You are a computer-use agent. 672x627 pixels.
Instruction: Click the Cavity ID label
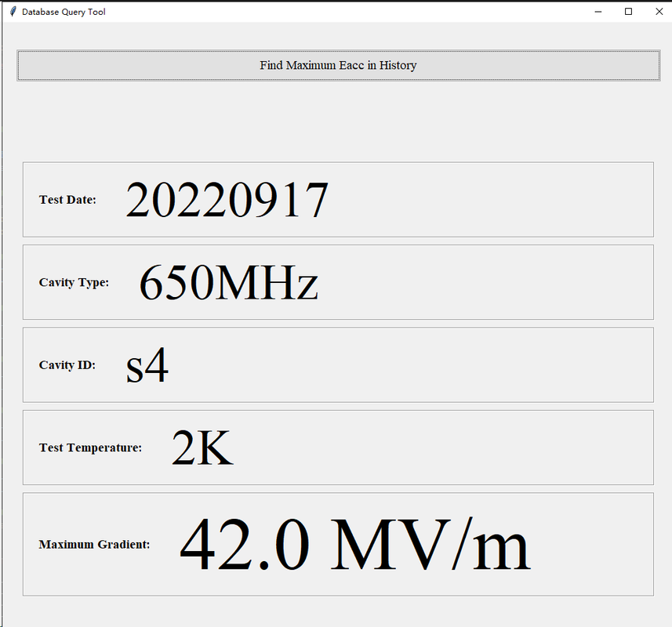point(67,365)
